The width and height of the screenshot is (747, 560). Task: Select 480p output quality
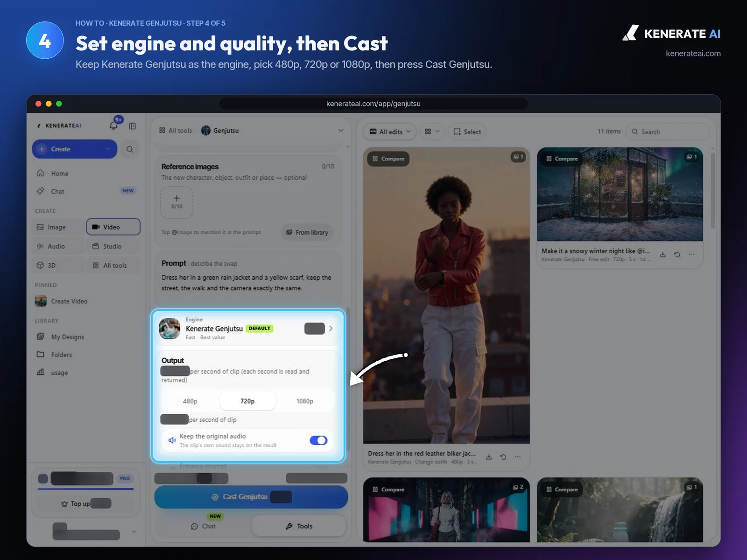(x=190, y=401)
